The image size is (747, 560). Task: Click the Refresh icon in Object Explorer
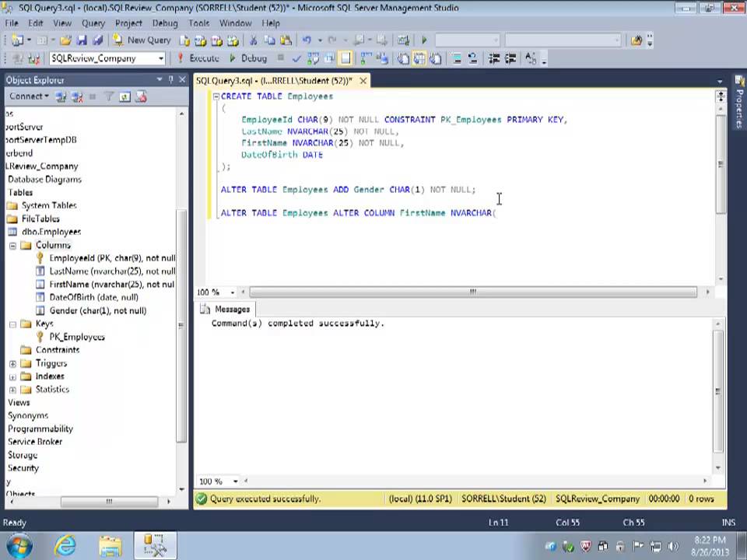pyautogui.click(x=124, y=96)
